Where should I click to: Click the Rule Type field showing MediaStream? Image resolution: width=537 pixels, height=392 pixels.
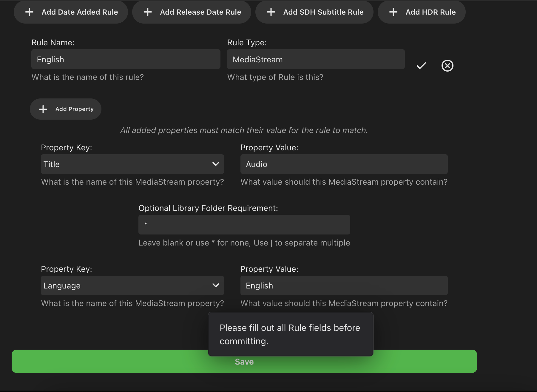[x=316, y=59]
